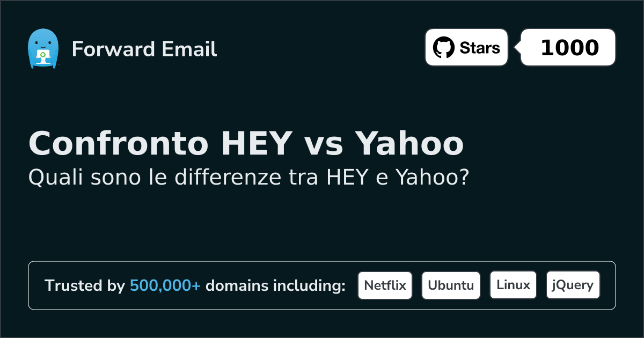644x338 pixels.
Task: Choose the jQuery badge
Action: point(573,285)
